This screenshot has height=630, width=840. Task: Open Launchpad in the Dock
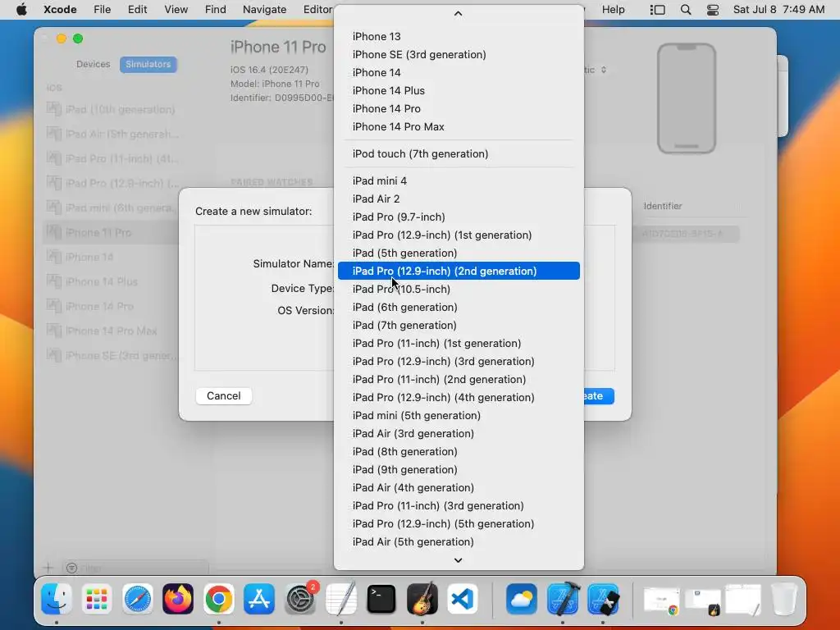97,599
